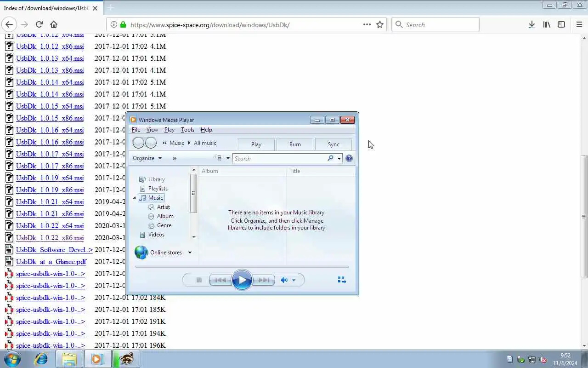Bookmark this page with the star
Image resolution: width=588 pixels, height=368 pixels.
coord(380,24)
